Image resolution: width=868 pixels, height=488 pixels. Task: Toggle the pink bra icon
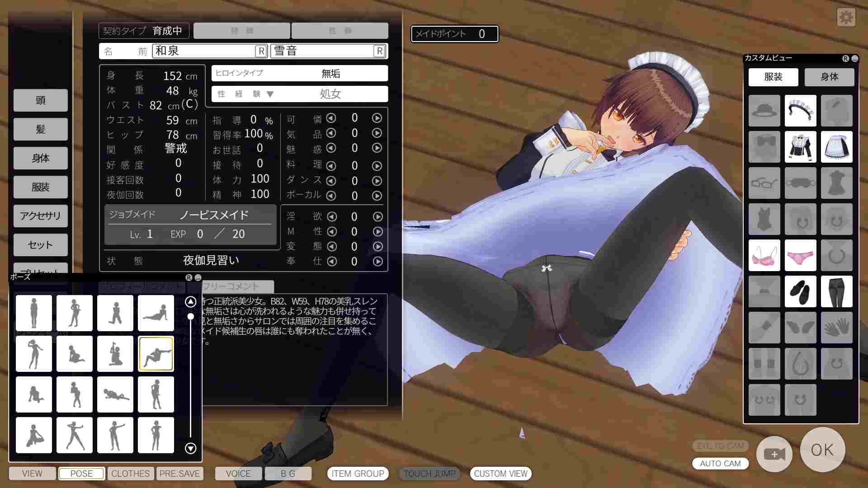click(x=764, y=255)
